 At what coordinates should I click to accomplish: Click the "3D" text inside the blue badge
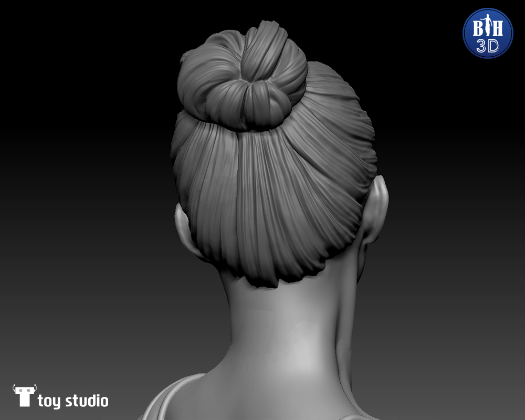click(x=487, y=46)
